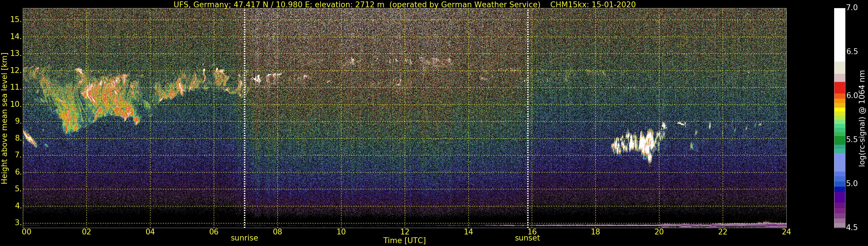Click the '12.' height tick label
Viewport: 868px width, 246px height.
coord(16,70)
